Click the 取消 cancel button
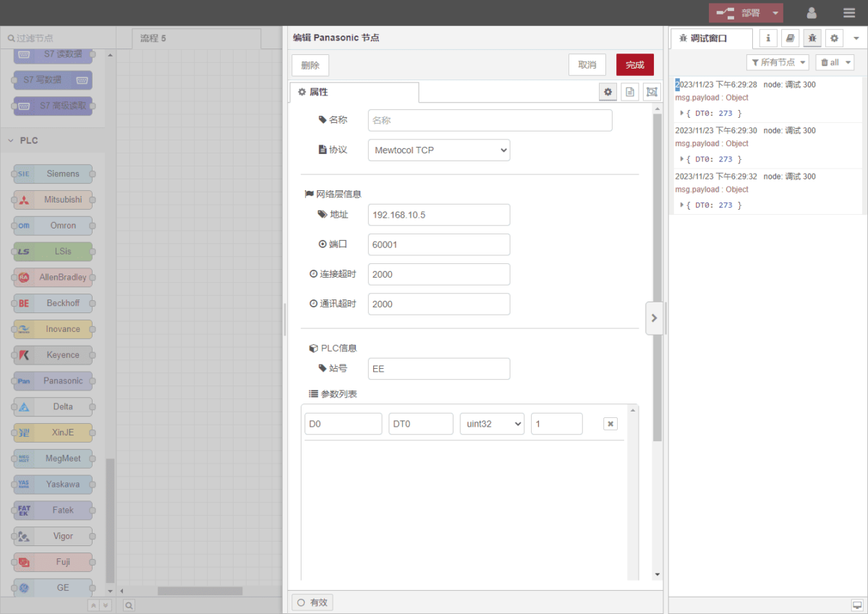The image size is (868, 614). 587,65
